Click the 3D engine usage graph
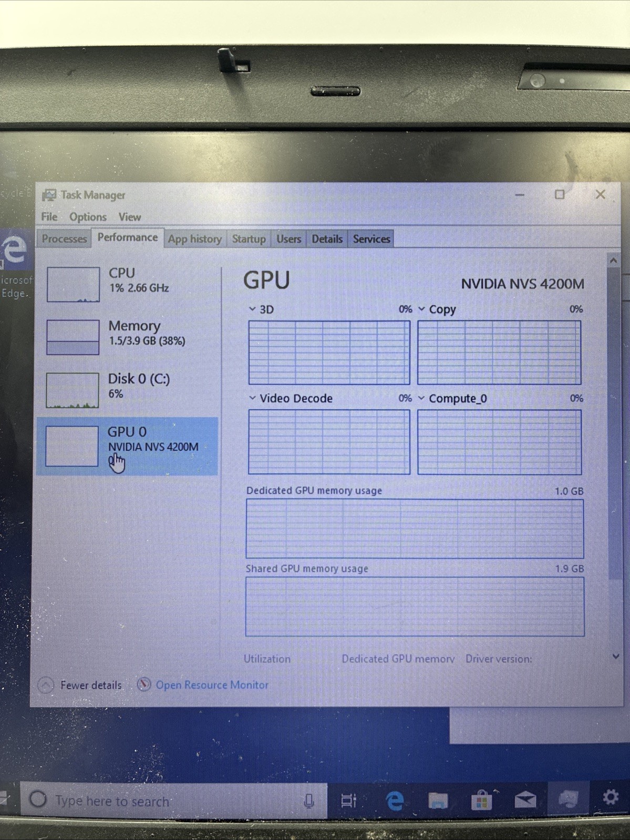 click(329, 352)
